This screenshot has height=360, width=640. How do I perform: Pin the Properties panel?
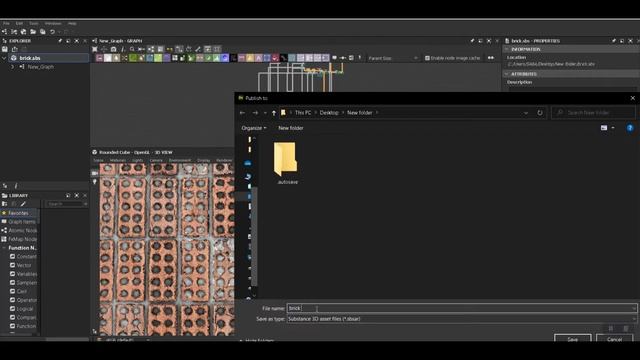pyautogui.click(x=613, y=41)
